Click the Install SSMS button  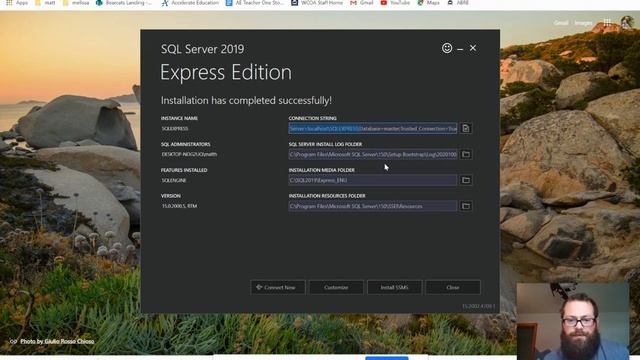(394, 287)
